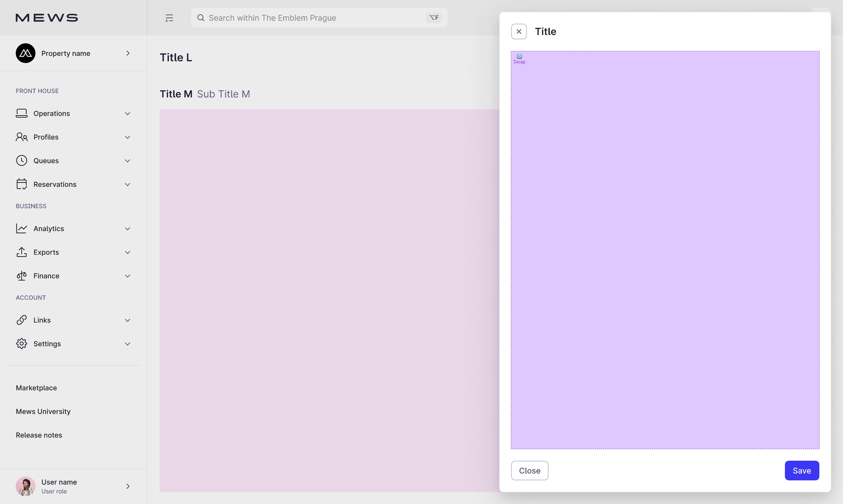The height and width of the screenshot is (504, 843).
Task: Open the Property name switcher arrow
Action: pos(128,53)
